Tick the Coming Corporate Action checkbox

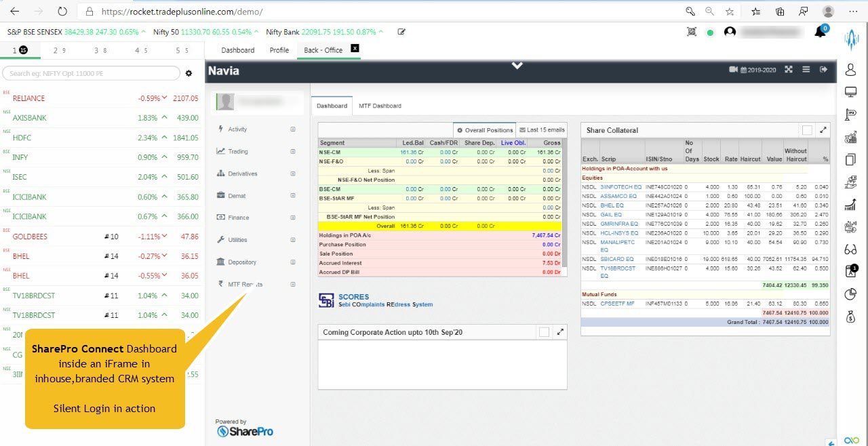[544, 332]
